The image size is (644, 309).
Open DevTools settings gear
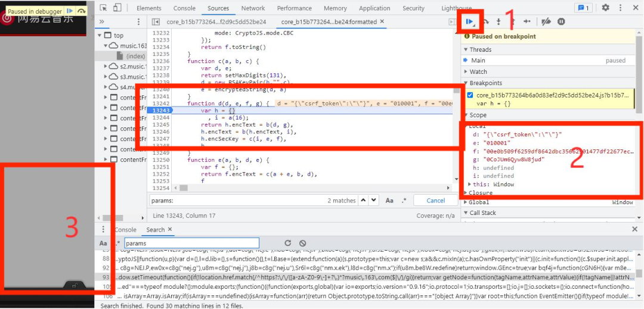[605, 8]
